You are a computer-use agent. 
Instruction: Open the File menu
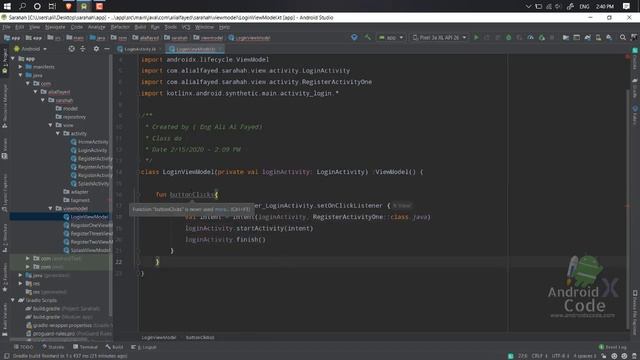pos(6,27)
